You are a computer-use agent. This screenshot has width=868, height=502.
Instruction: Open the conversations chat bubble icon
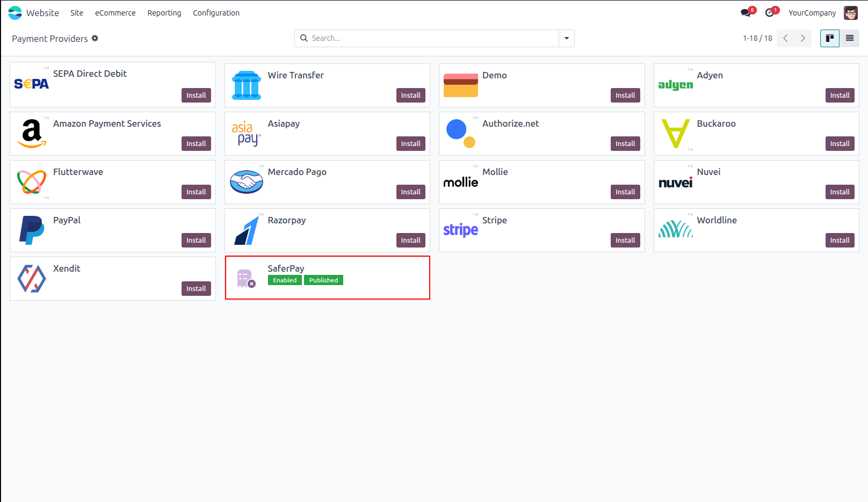coord(746,13)
